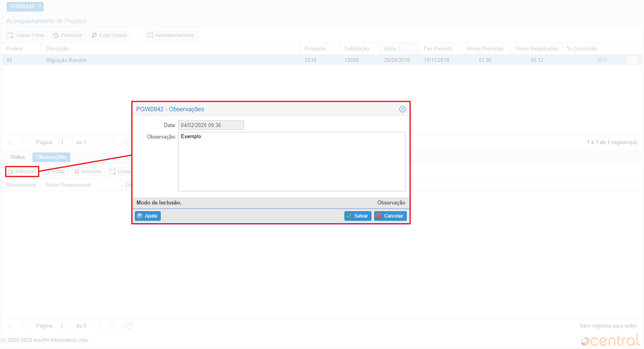Switch to the Status tab
The height and width of the screenshot is (349, 644).
(x=18, y=157)
